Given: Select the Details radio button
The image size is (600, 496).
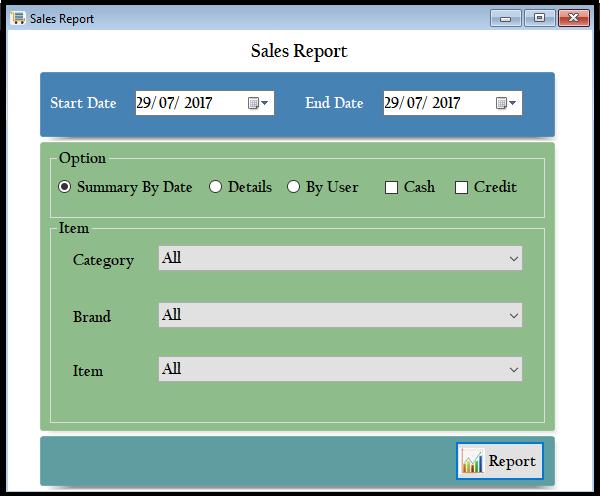Looking at the screenshot, I should (x=216, y=187).
